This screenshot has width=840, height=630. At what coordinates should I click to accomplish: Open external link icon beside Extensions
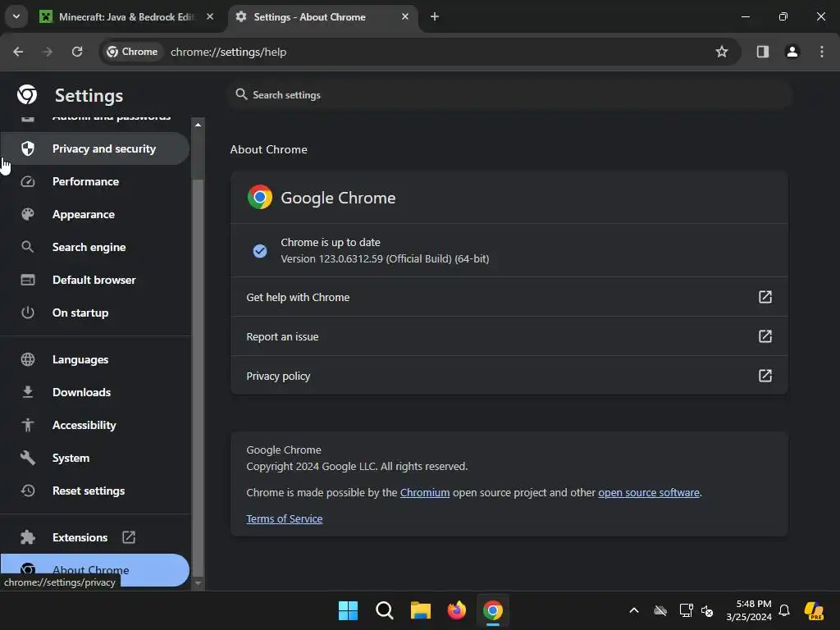[129, 537]
